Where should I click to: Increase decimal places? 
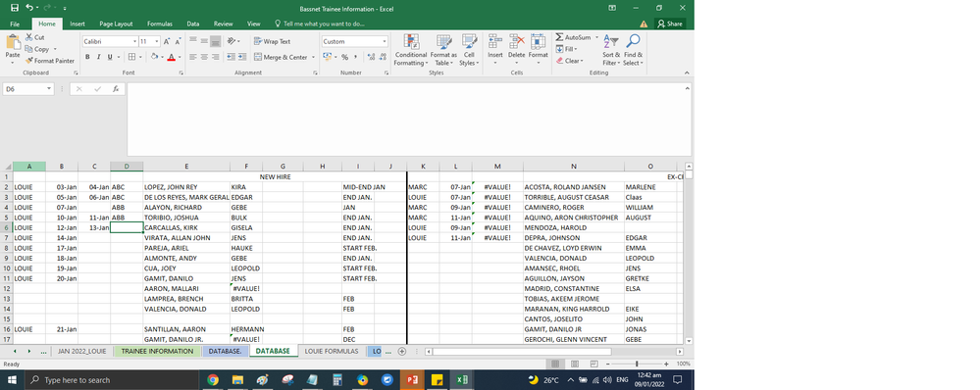coord(371,57)
